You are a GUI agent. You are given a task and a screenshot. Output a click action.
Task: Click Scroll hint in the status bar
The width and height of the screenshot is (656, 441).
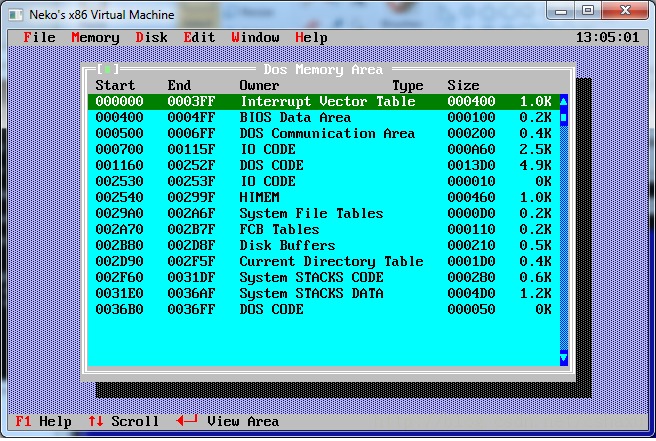click(123, 421)
